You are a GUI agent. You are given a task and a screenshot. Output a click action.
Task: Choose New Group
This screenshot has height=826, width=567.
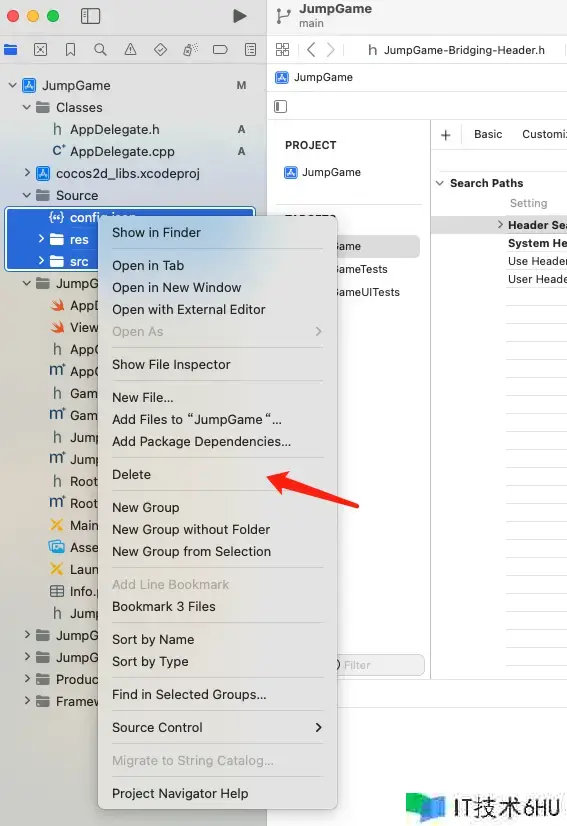[146, 508]
